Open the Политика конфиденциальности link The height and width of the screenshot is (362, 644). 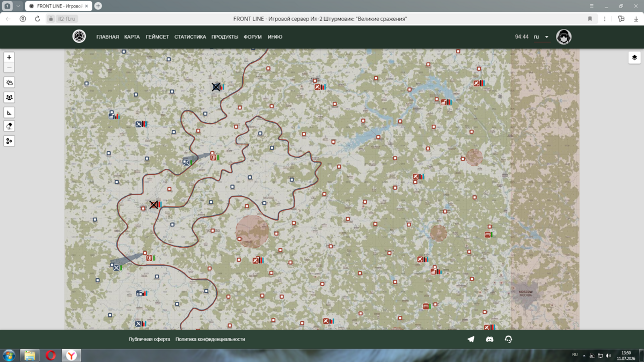point(210,339)
